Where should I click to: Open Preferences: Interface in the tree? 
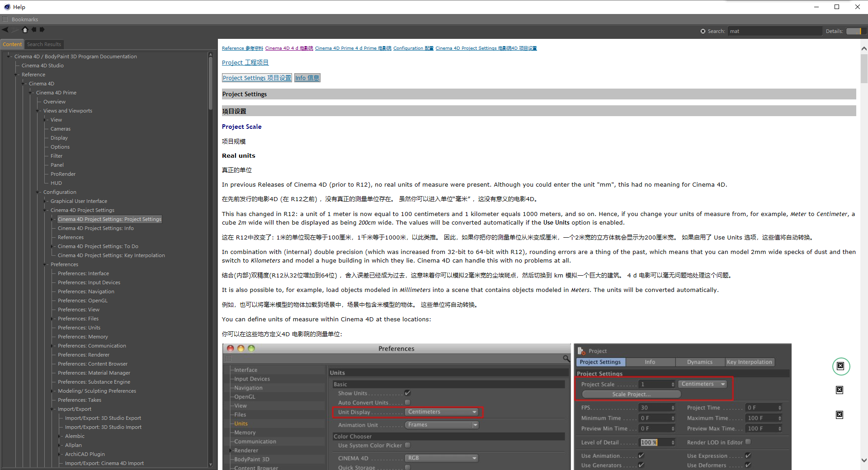coord(83,273)
